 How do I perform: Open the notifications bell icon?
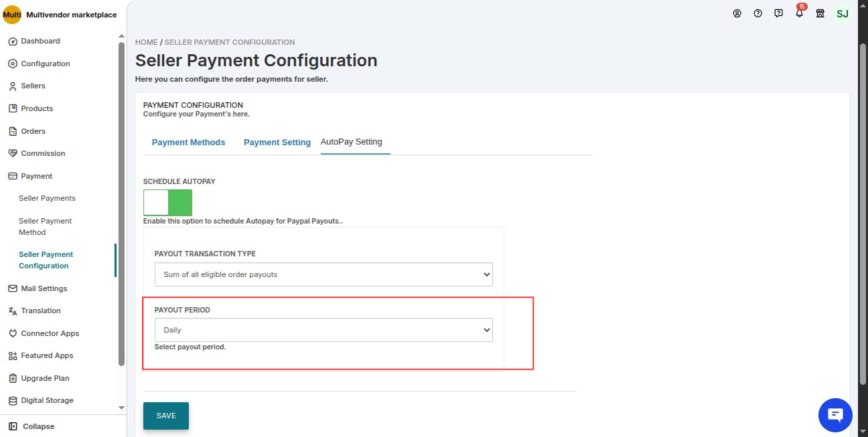click(799, 13)
